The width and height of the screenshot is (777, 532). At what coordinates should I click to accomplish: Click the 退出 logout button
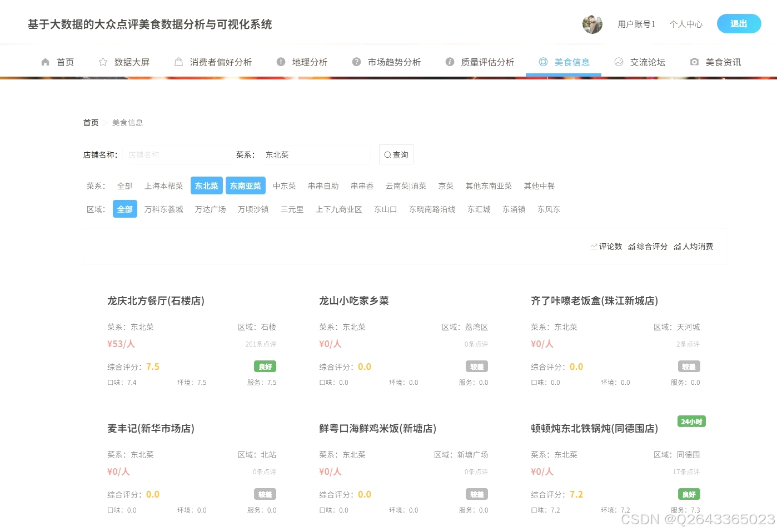(x=739, y=24)
